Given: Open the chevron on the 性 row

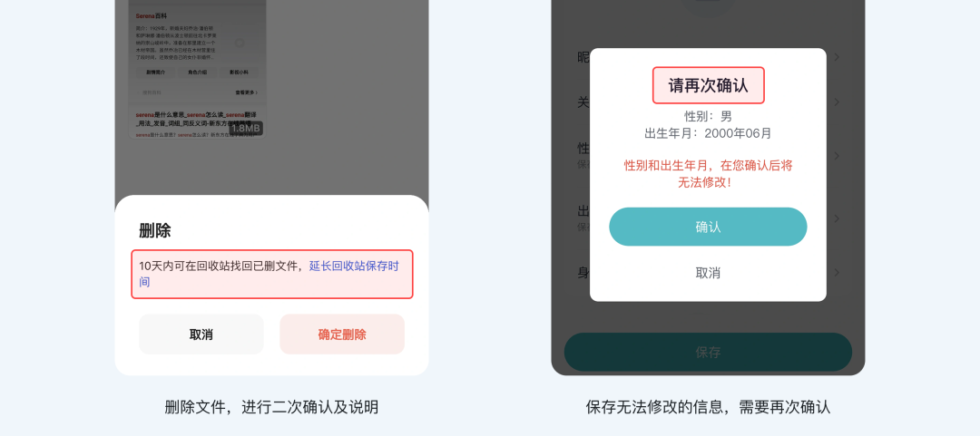Looking at the screenshot, I should point(837,156).
